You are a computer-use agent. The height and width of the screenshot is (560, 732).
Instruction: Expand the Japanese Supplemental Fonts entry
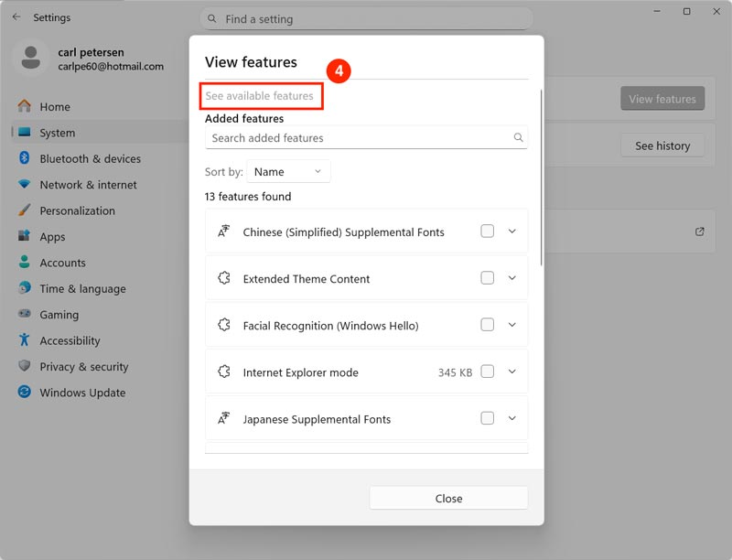(x=512, y=418)
